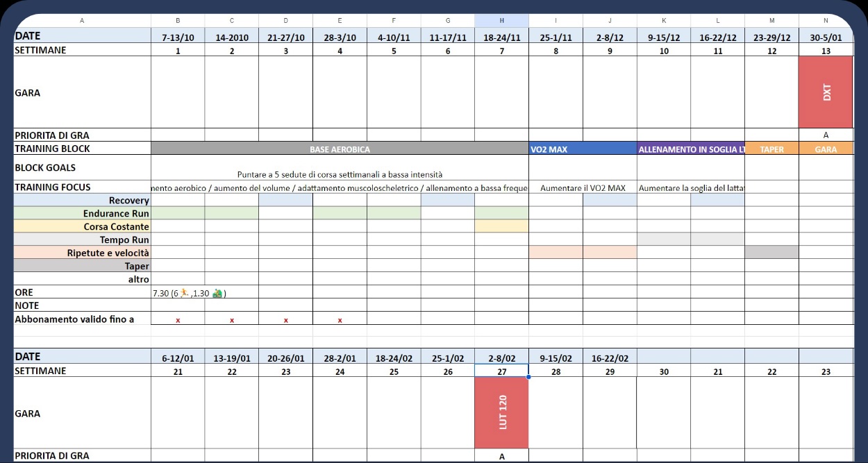Select the Aumentare il VO2 MAX focus cell
Screen dimensions: 868x463
[583, 188]
